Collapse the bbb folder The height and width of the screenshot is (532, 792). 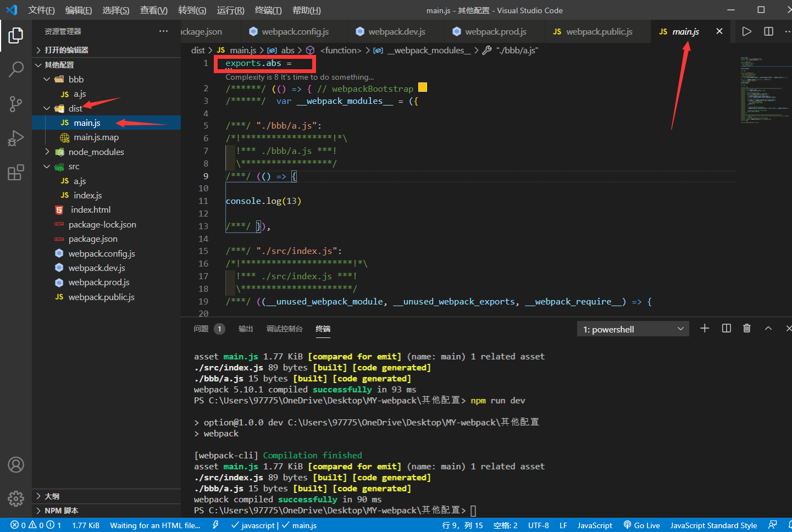point(106,79)
